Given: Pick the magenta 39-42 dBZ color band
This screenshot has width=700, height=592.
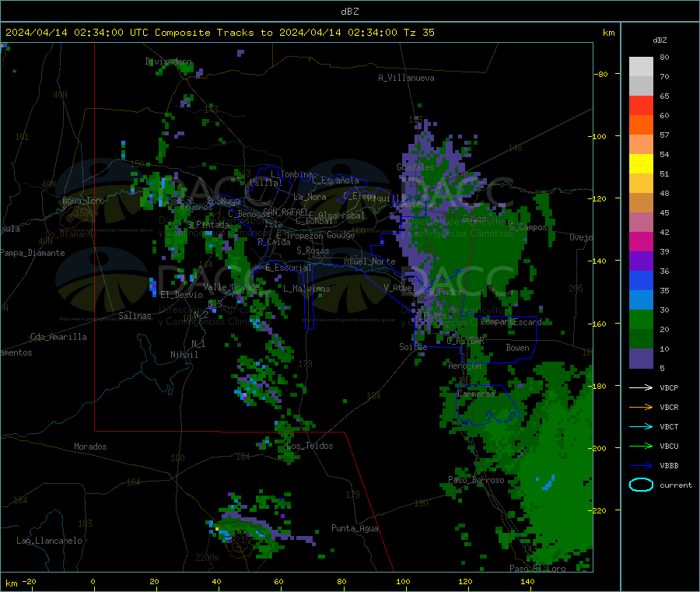Looking at the screenshot, I should 641,241.
